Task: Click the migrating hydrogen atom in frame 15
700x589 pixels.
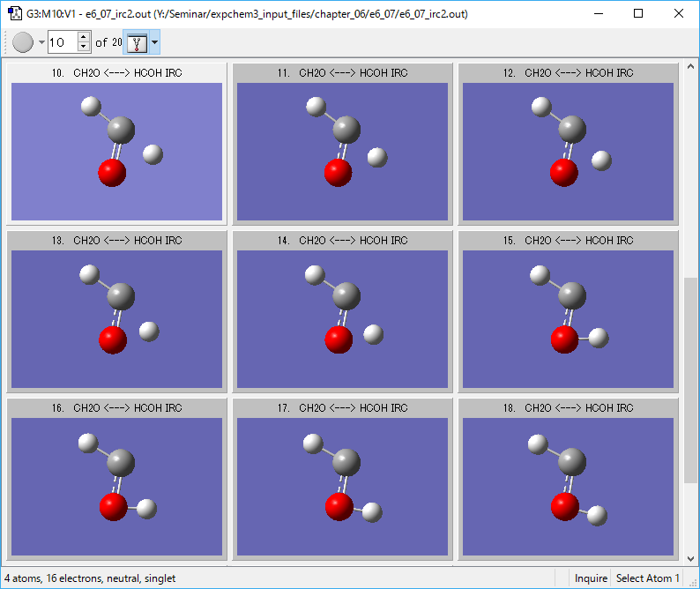Action: tap(599, 338)
